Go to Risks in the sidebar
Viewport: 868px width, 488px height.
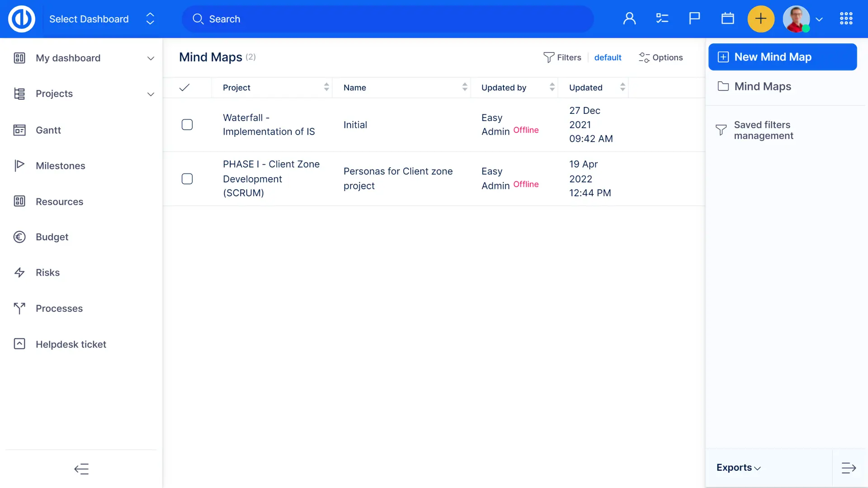point(47,272)
